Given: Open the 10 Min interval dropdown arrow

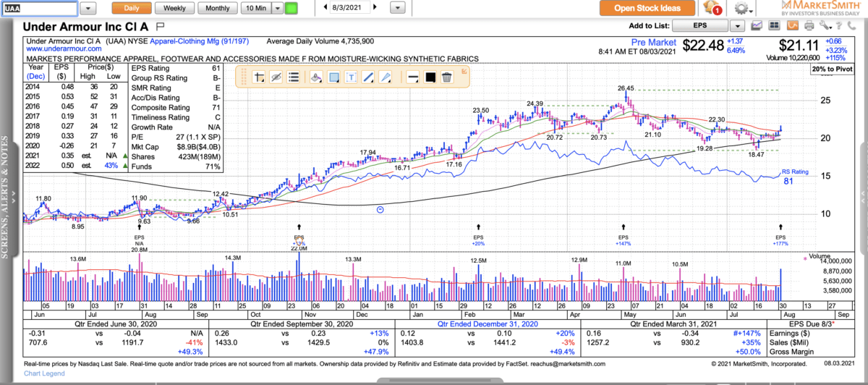Looking at the screenshot, I should (x=276, y=9).
